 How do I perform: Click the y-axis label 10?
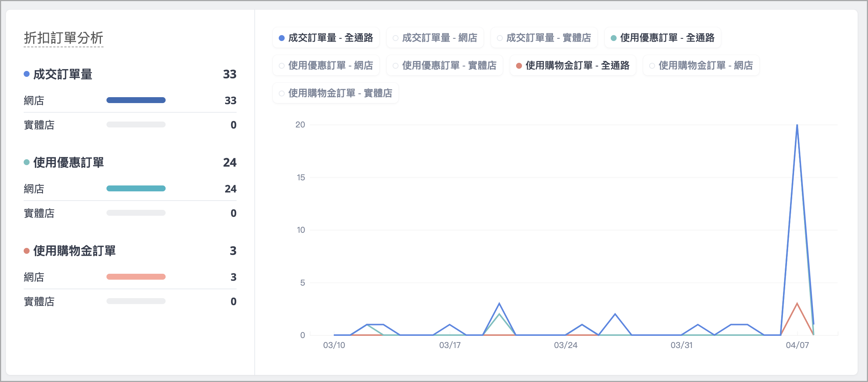point(301,230)
